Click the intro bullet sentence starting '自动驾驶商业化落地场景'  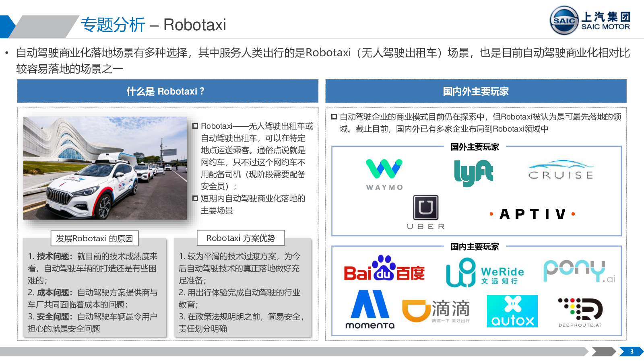pyautogui.click(x=323, y=61)
